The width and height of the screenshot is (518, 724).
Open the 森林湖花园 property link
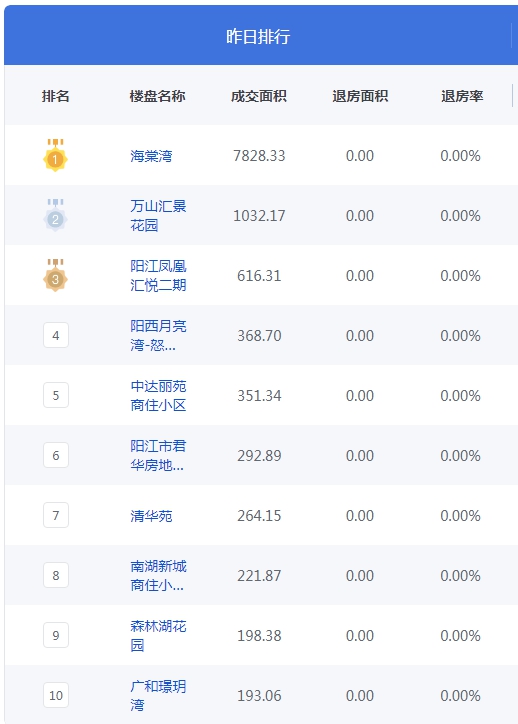(158, 636)
